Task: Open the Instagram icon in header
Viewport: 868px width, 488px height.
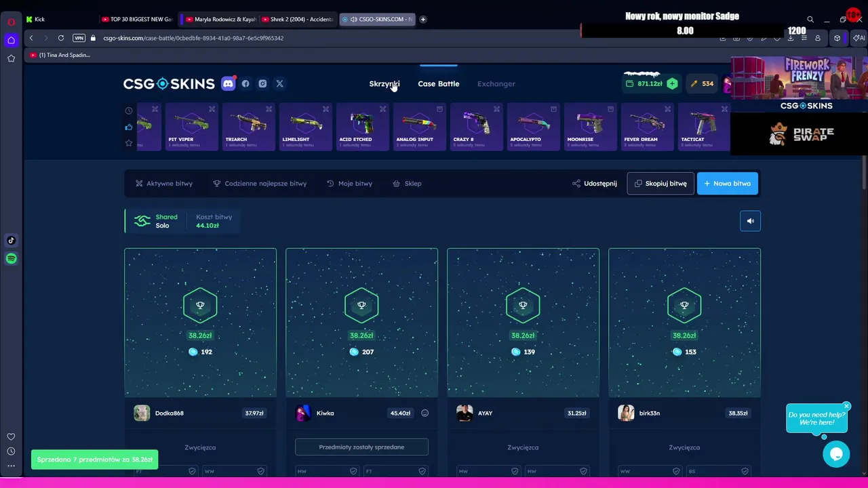Action: pyautogui.click(x=262, y=84)
